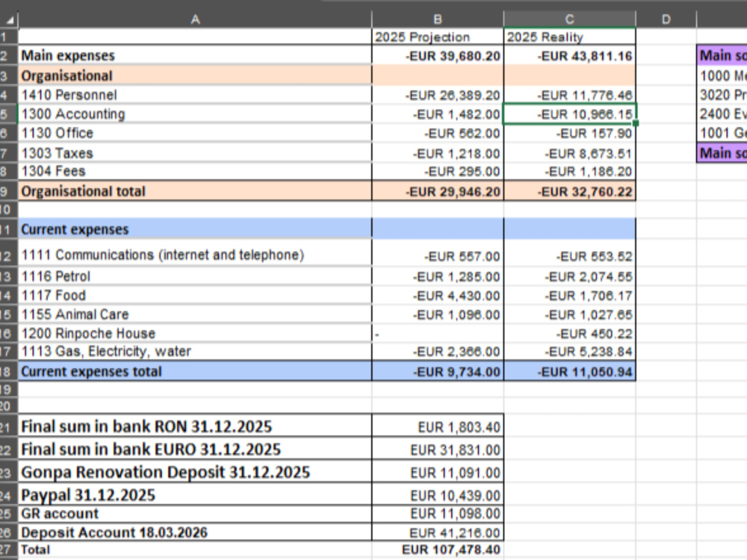Select Food projection -EUR 4,430.00
This screenshot has width=747, height=560.
pos(437,295)
